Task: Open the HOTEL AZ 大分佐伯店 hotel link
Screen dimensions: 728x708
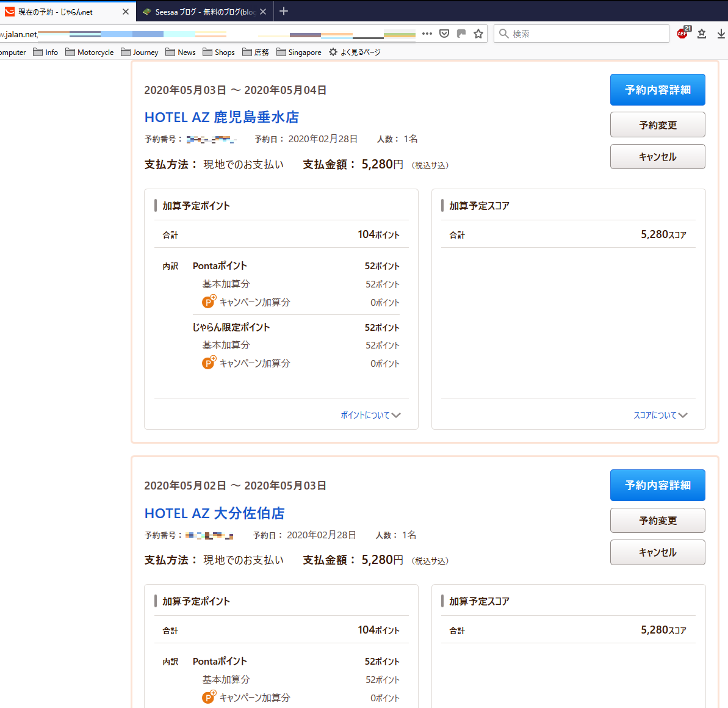Action: 215,513
